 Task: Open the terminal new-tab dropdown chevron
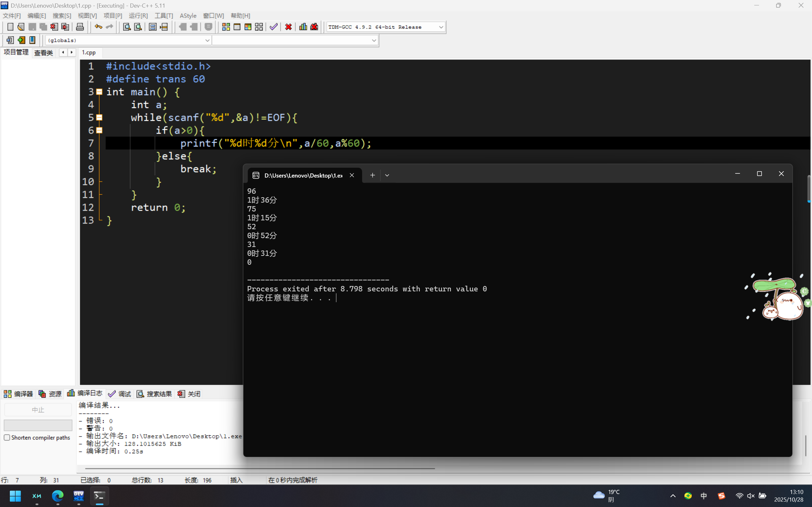[x=387, y=175]
